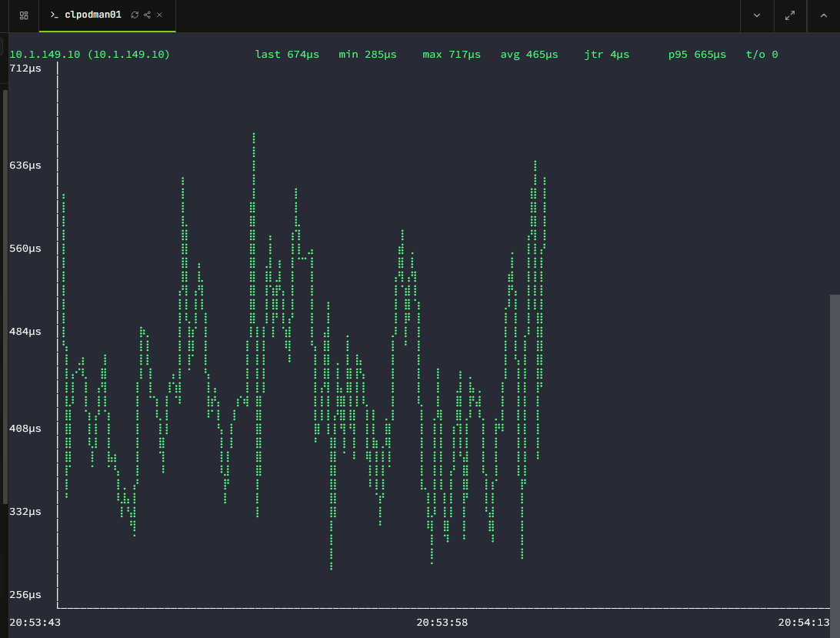Select the clpodman01 terminal tab
The image size is (840, 638).
coord(107,15)
